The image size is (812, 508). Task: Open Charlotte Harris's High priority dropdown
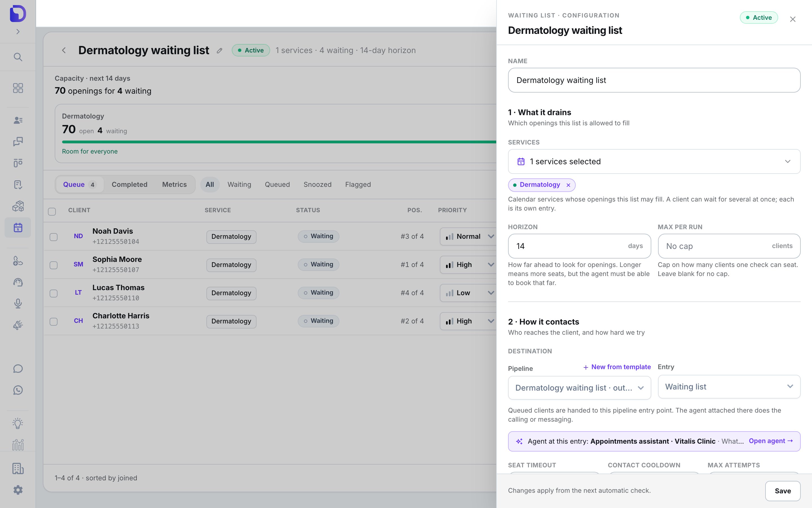468,321
